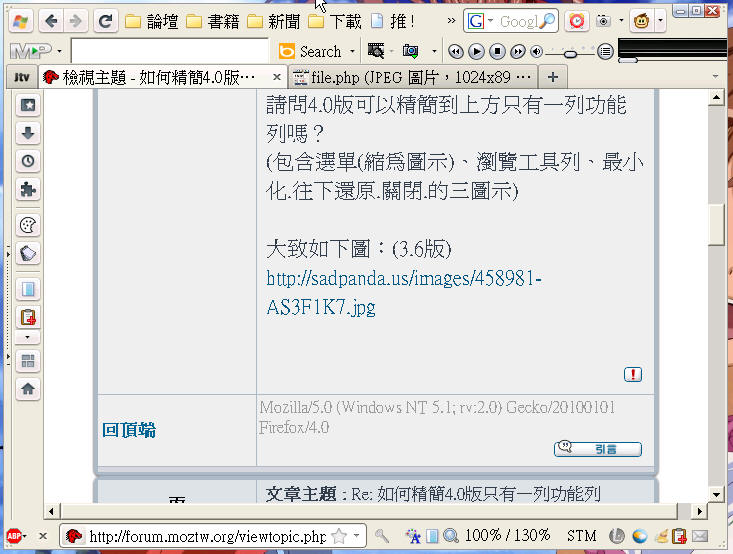733x554 pixels.
Task: Open the 論壇 bookmark folder
Action: click(151, 22)
